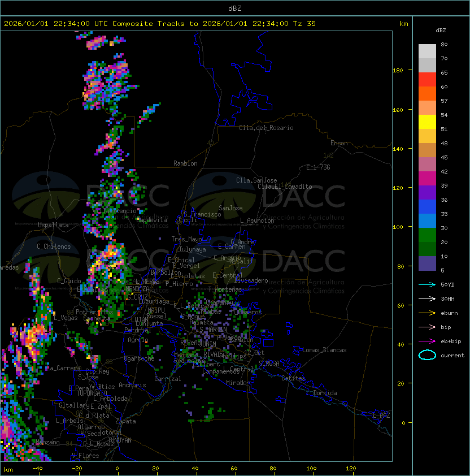The image size is (470, 476).
Task: Click the 'L_Asuncion' map label
Action: [x=257, y=220]
